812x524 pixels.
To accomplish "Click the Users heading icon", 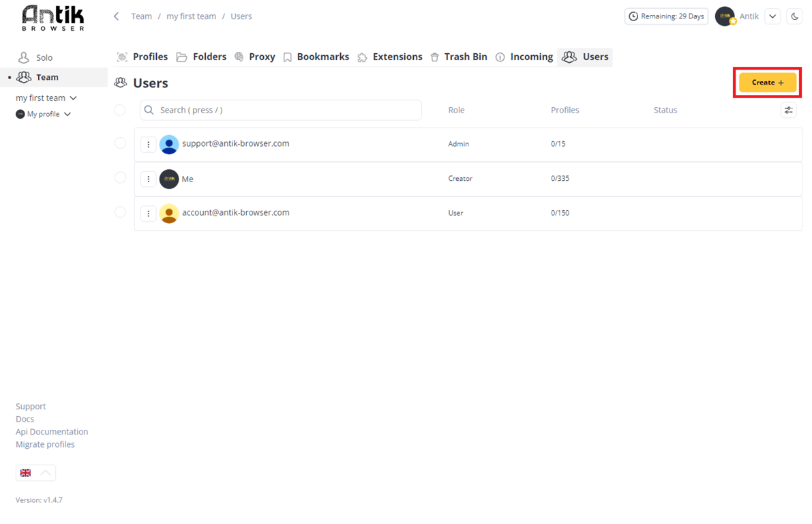I will coord(121,83).
